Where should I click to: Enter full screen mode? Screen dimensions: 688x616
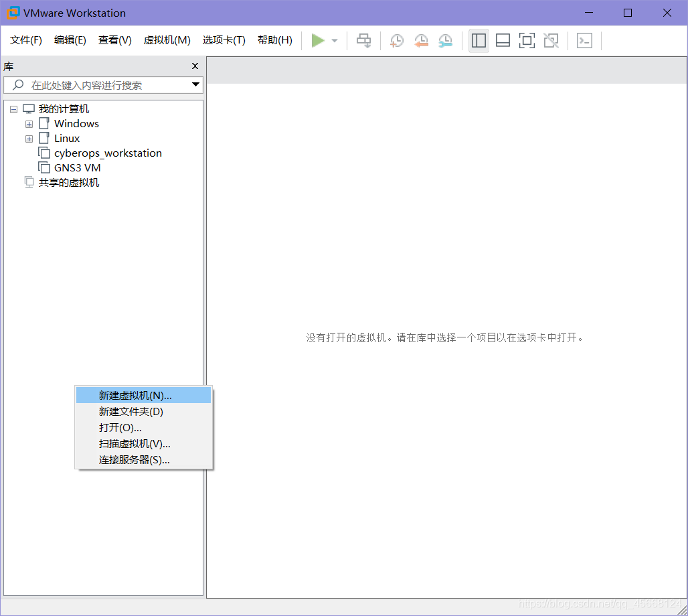[x=527, y=40]
